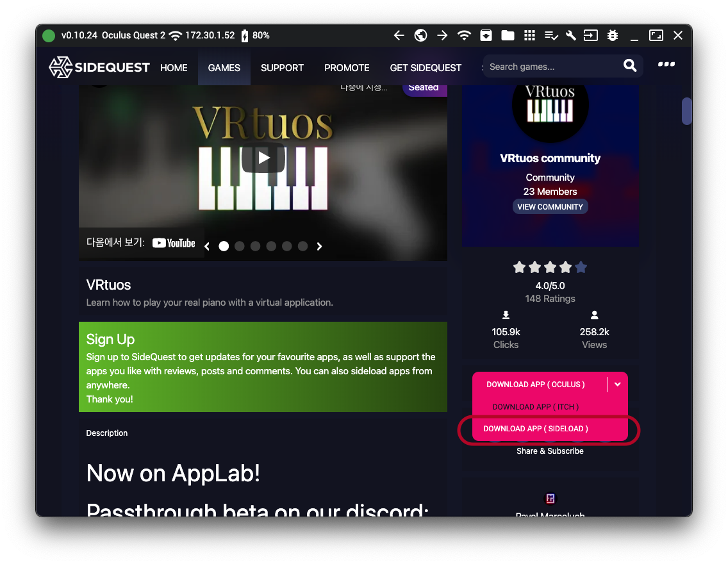This screenshot has height=564, width=728.
Task: Click the page scrollbar thumb
Action: (x=687, y=111)
